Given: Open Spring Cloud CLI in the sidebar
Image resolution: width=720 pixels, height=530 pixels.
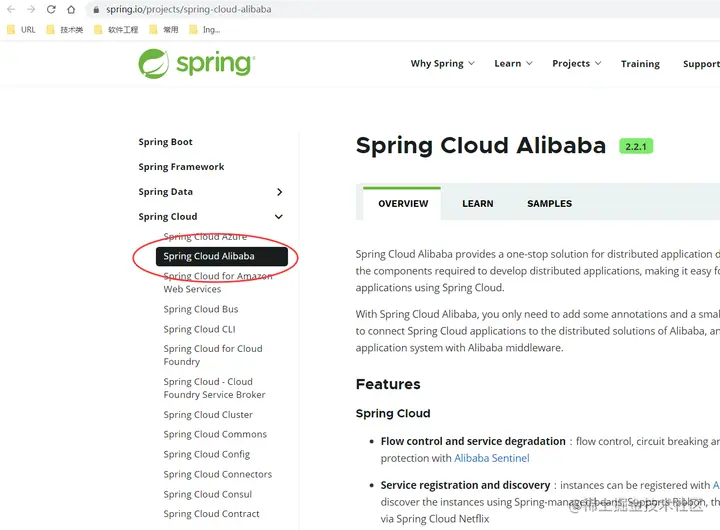Looking at the screenshot, I should (199, 329).
